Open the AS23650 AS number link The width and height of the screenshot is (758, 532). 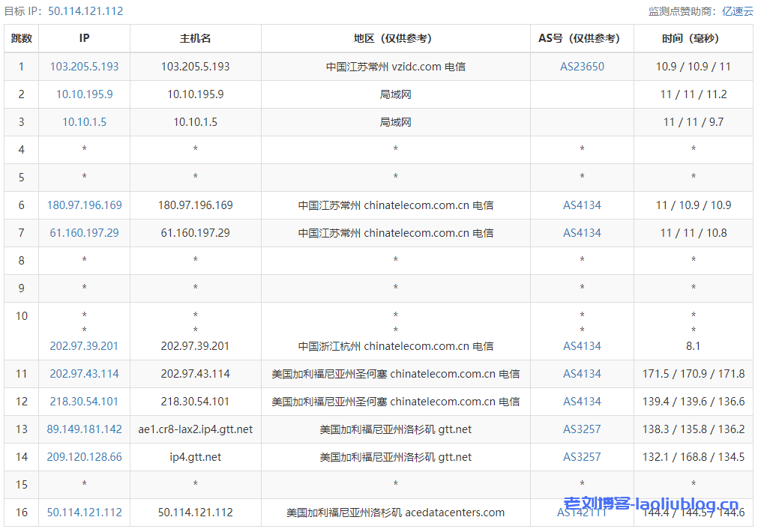(582, 67)
